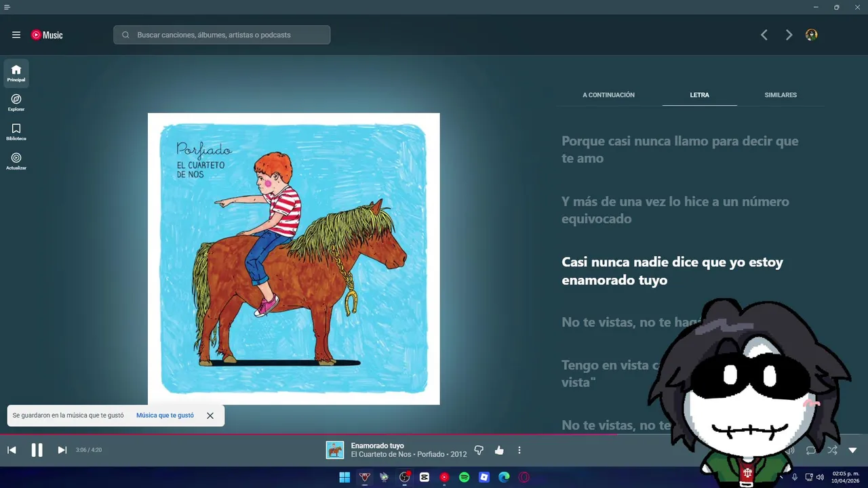This screenshot has height=488, width=868.
Task: Click lyric 'Casi nunca nadie dice que'
Action: pyautogui.click(x=672, y=271)
